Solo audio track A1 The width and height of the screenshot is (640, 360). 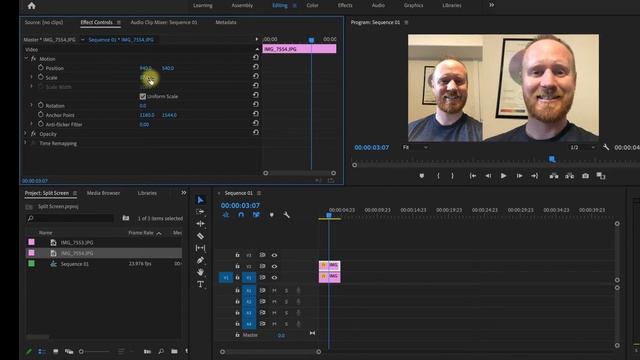pos(286,290)
